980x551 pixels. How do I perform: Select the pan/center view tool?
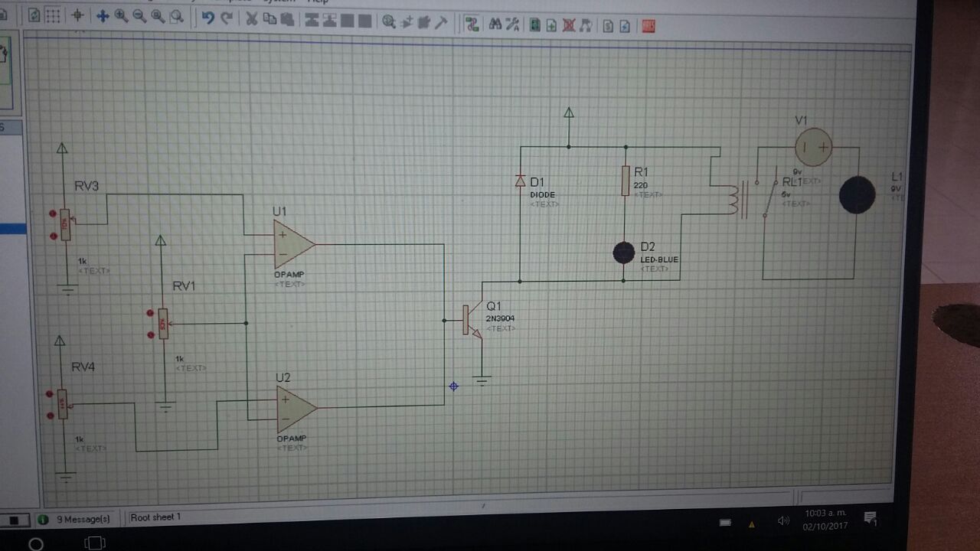pos(103,16)
